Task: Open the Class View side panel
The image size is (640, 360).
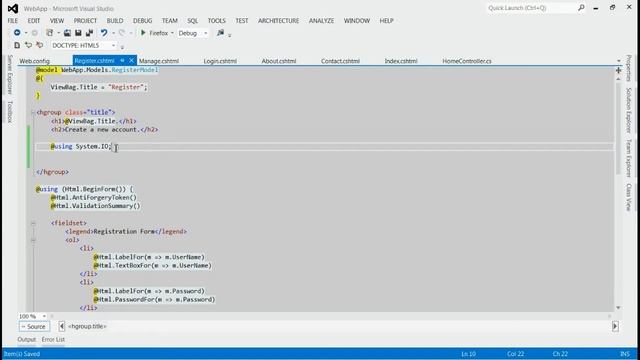Action: (629, 197)
